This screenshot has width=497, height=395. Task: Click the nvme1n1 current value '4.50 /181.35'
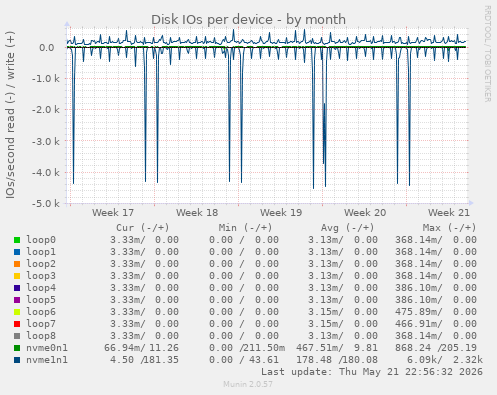coord(144,360)
